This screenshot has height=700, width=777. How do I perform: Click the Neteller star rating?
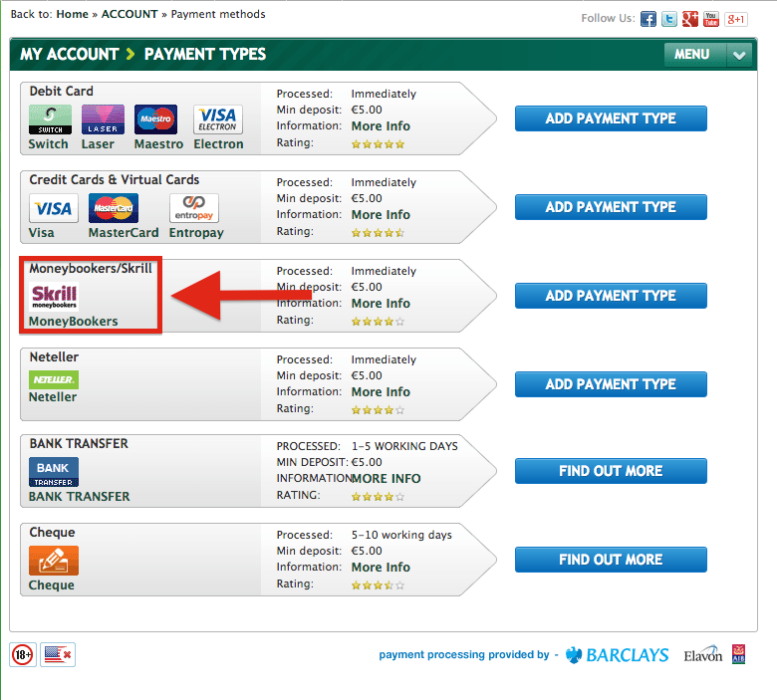[379, 410]
